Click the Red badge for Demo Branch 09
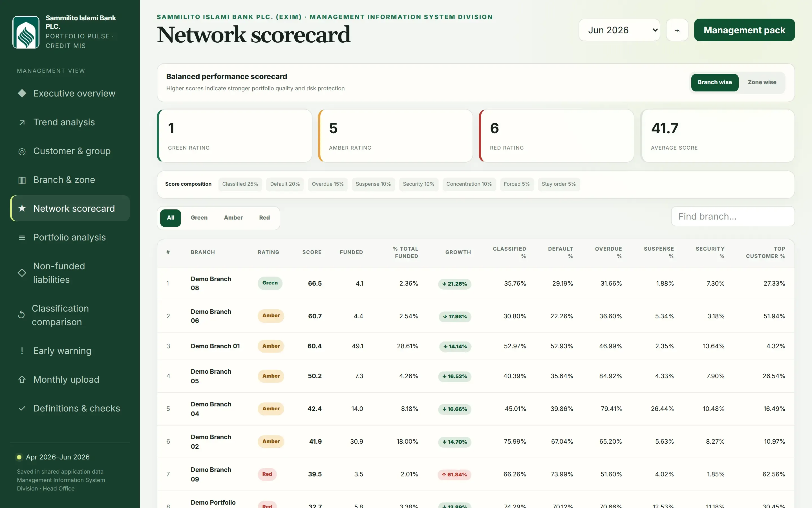 click(x=267, y=474)
